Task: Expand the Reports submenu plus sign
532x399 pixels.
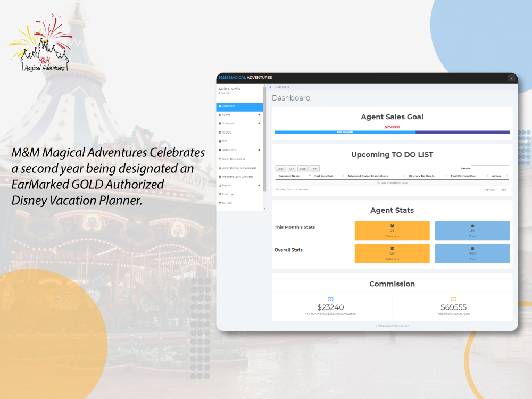Action: click(259, 185)
